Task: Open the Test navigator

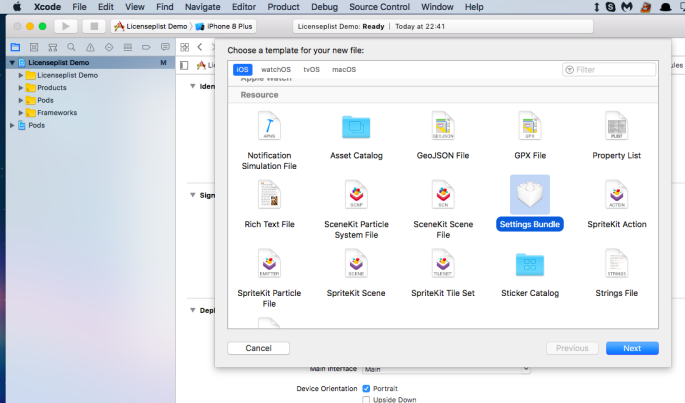Action: (x=109, y=47)
